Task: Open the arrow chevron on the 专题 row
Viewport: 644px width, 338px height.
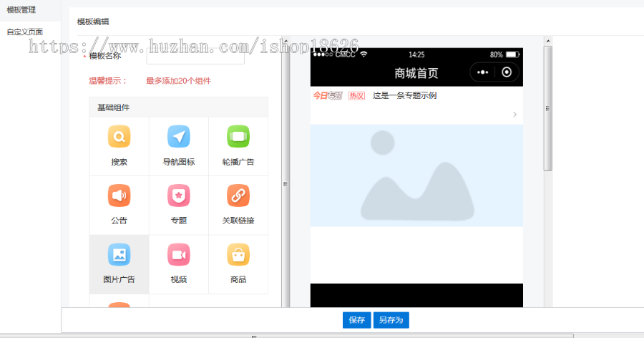Action: coord(514,115)
